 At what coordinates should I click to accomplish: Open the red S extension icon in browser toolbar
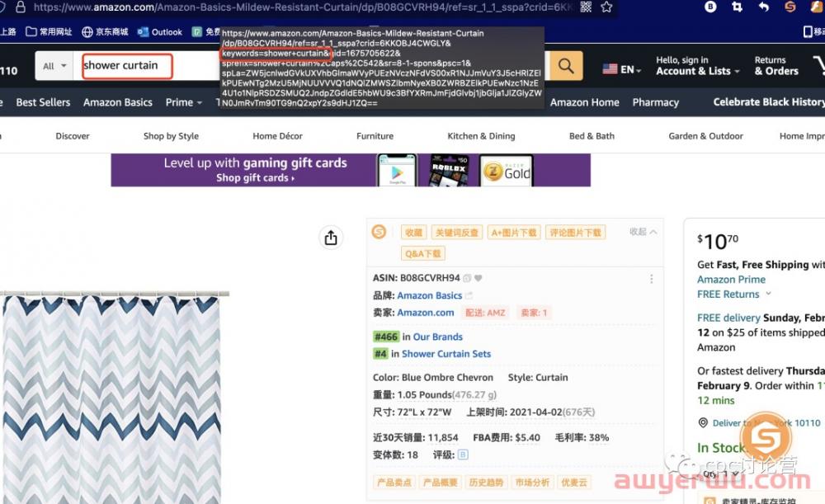[790, 7]
